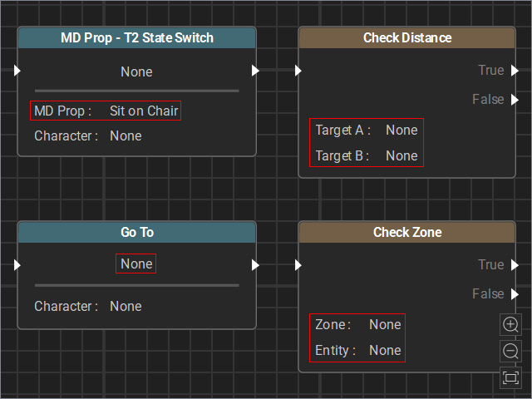Open the MD Prop Sit on Chair field
The image size is (532, 399).
pyautogui.click(x=106, y=111)
